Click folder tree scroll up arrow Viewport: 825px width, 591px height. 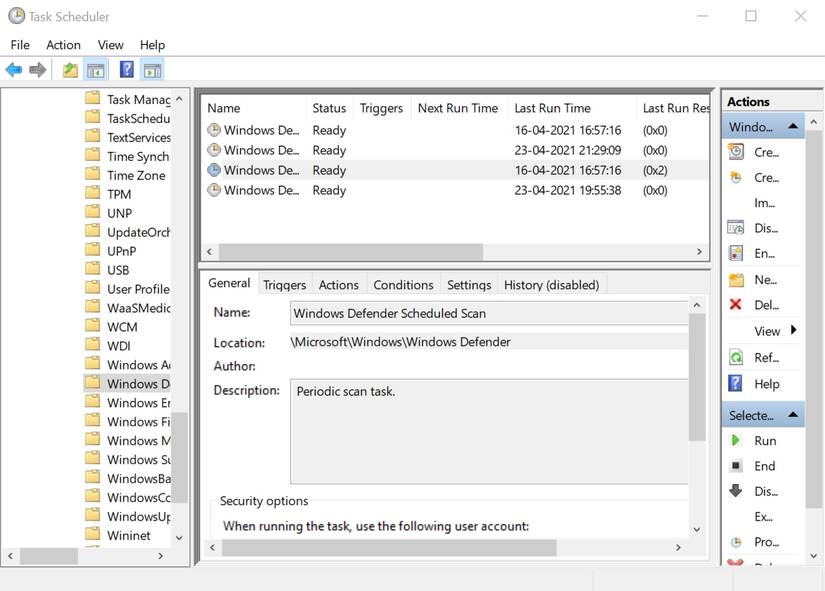(x=179, y=98)
